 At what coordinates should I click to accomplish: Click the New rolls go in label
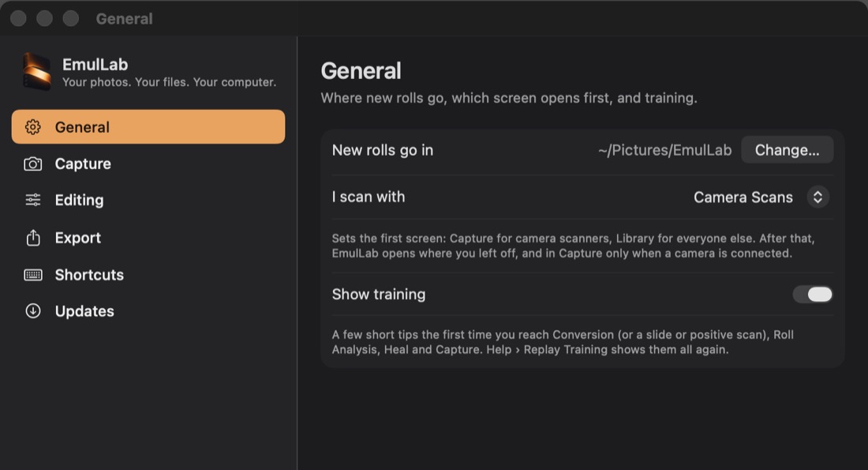[x=383, y=150]
